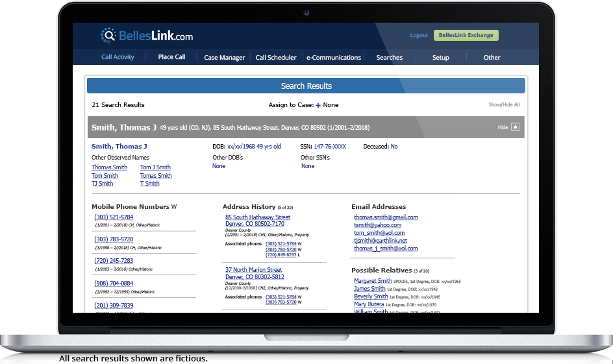Click mobile number (303) 521-5784 in Mobile Phone Numbers
Viewport: 613px width, 364px height.
pos(114,217)
